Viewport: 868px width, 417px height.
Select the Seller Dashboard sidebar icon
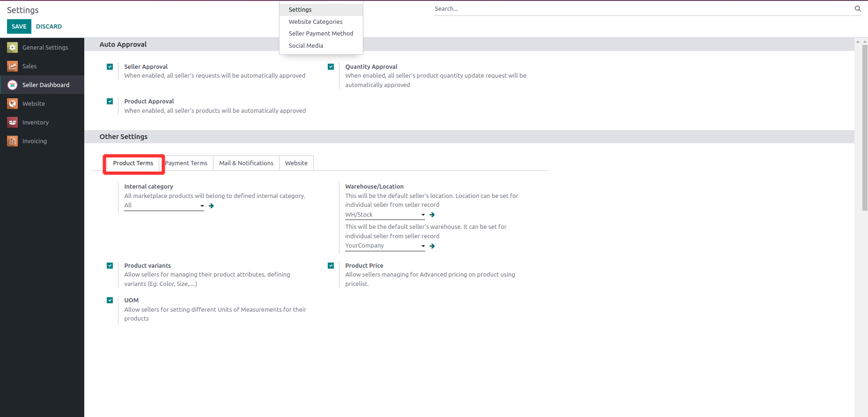(13, 85)
